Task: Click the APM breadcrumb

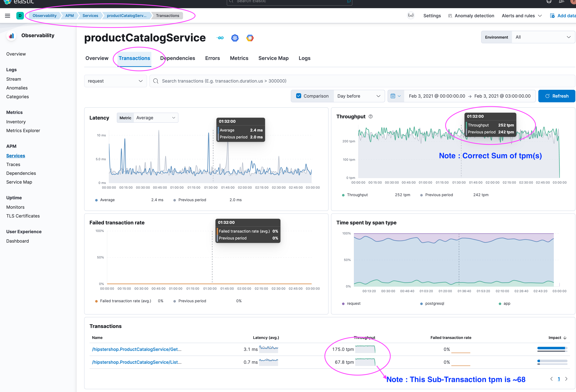Action: (x=69, y=16)
